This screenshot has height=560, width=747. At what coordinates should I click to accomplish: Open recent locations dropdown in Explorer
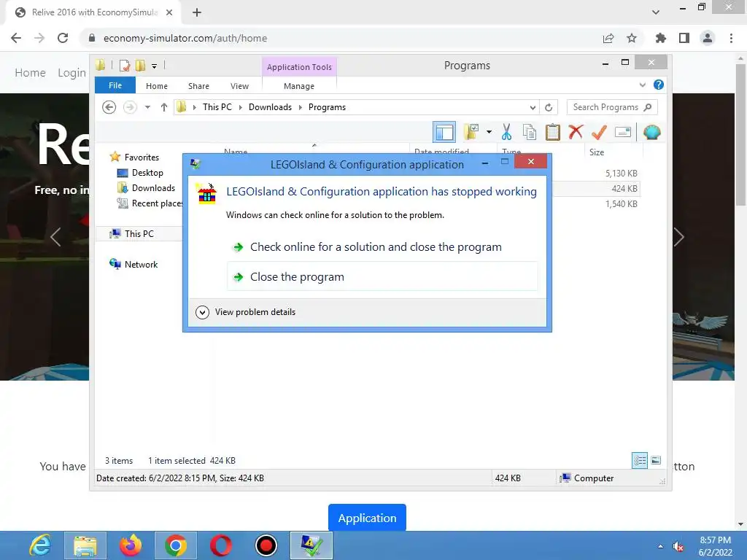(x=147, y=107)
